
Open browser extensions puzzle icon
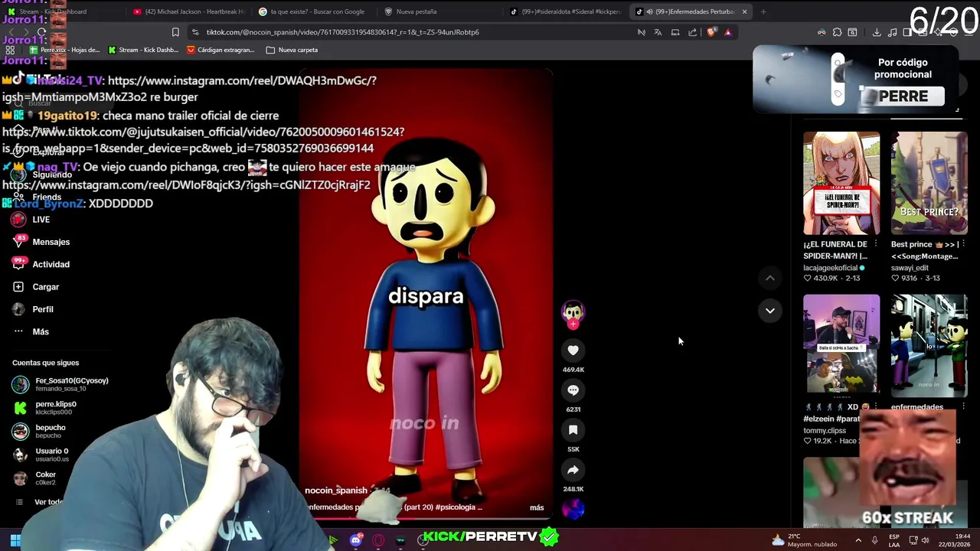click(x=837, y=32)
